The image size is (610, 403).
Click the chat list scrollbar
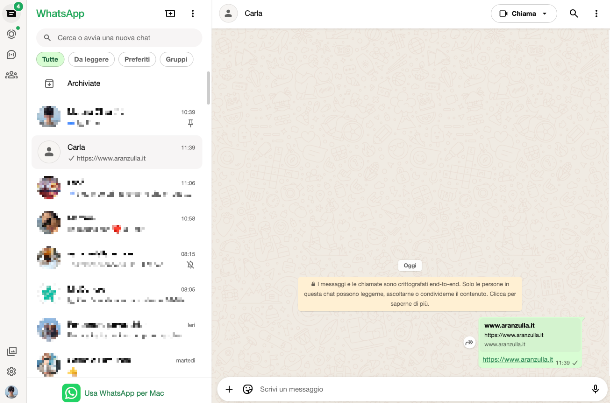(208, 88)
